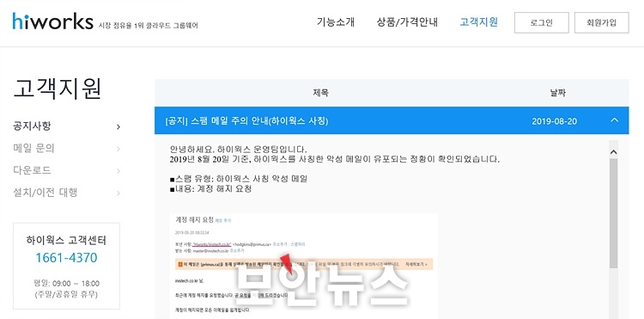Click the 회원가입 button

601,22
